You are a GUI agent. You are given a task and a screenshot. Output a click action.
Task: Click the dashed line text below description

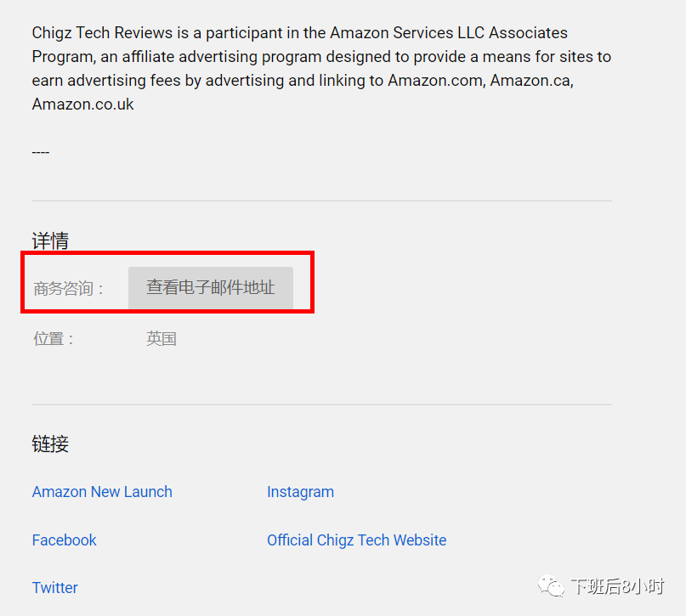(x=41, y=152)
